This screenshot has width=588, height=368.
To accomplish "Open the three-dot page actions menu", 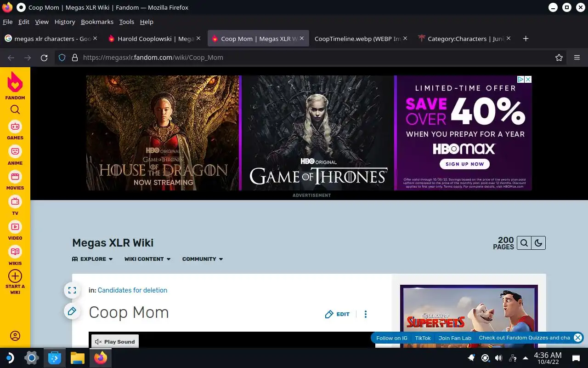I will [366, 314].
